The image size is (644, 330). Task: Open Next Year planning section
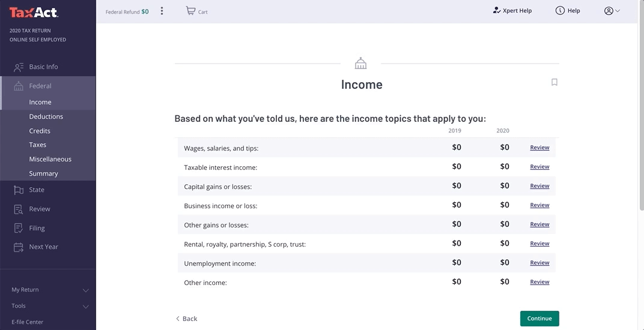(43, 247)
